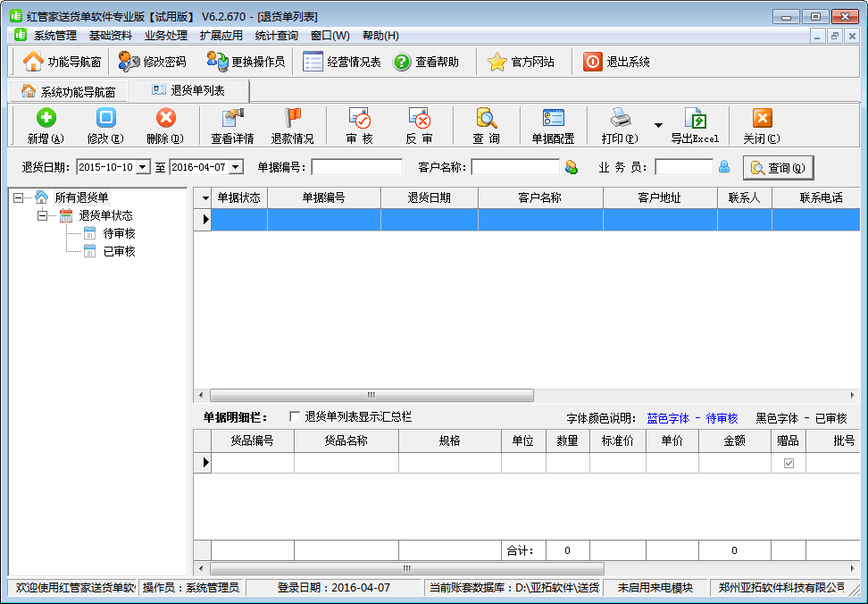The height and width of the screenshot is (604, 868).
Task: Focus the 单据编号 input field
Action: pyautogui.click(x=357, y=167)
